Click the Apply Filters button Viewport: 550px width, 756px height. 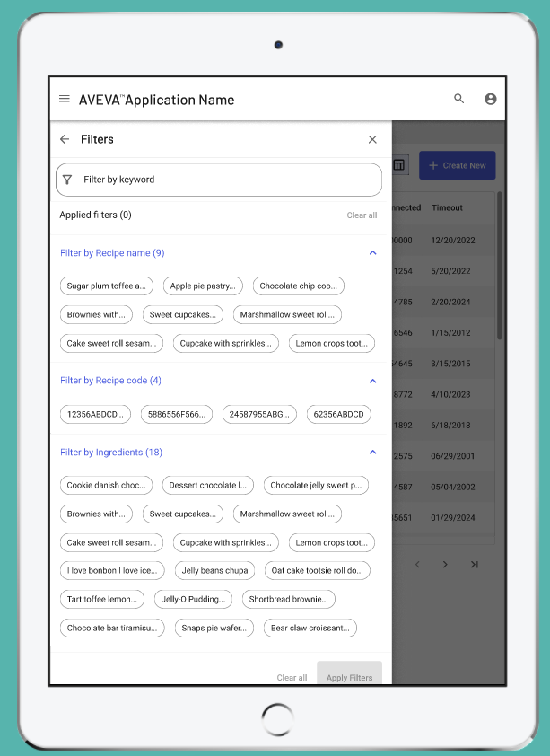pyautogui.click(x=349, y=673)
